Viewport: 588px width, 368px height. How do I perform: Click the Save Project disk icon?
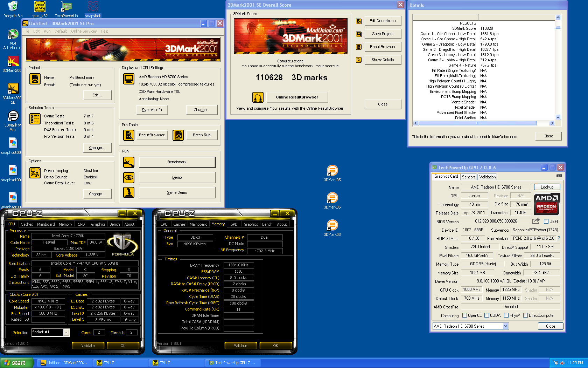tap(359, 34)
